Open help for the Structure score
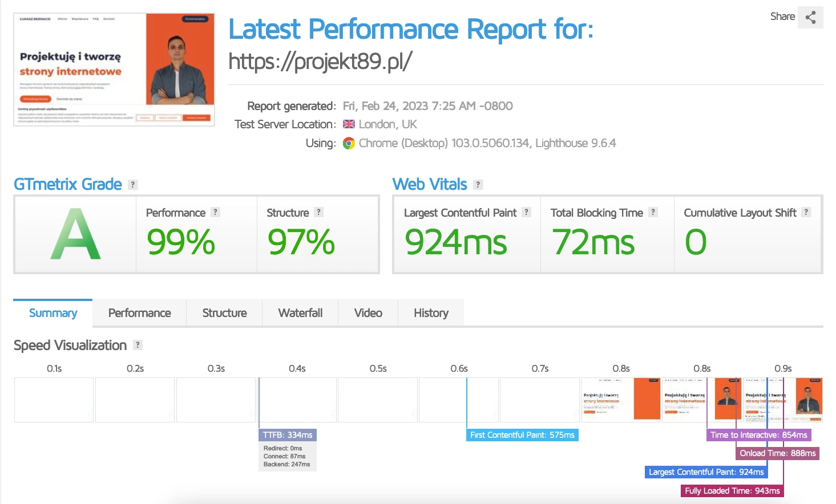 [x=318, y=212]
